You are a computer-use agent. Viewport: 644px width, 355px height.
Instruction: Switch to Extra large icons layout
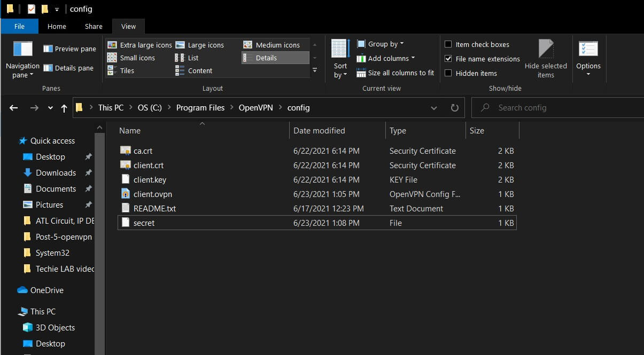[x=140, y=45]
